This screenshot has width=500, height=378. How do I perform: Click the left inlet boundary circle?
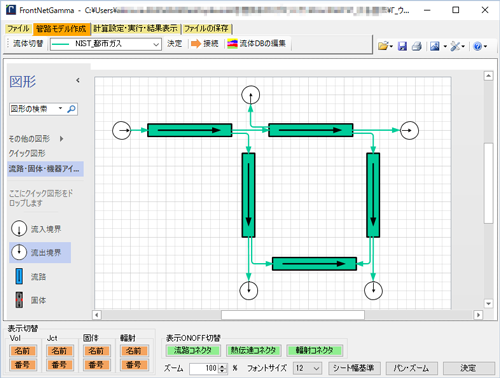pyautogui.click(x=122, y=130)
